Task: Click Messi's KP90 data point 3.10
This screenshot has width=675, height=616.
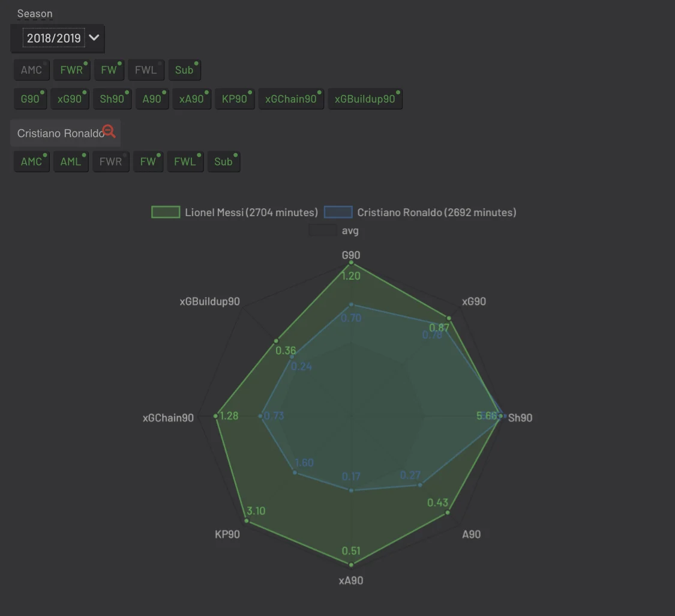Action: click(247, 521)
